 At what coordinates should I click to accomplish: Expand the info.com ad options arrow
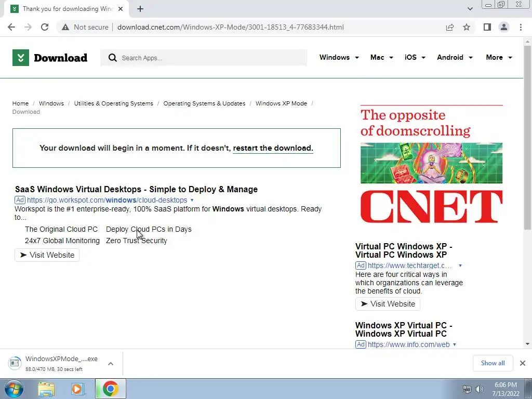(x=454, y=344)
